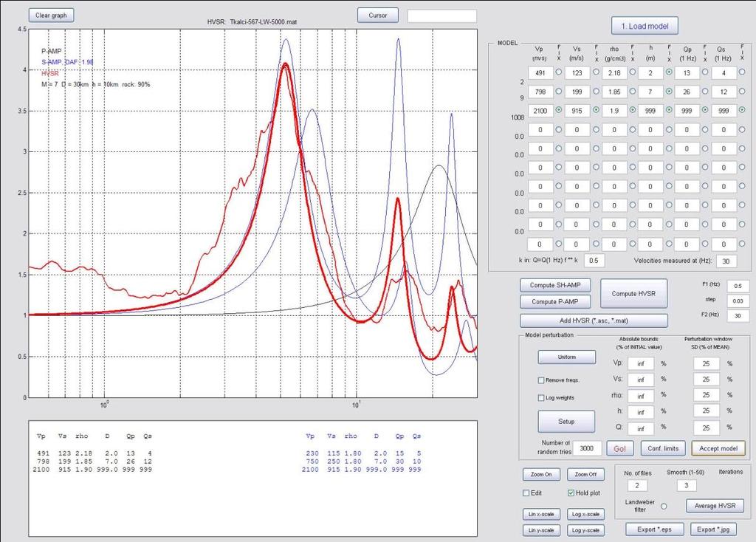The height and width of the screenshot is (542, 756).
Task: Click Compute HVSR button
Action: [x=633, y=293]
